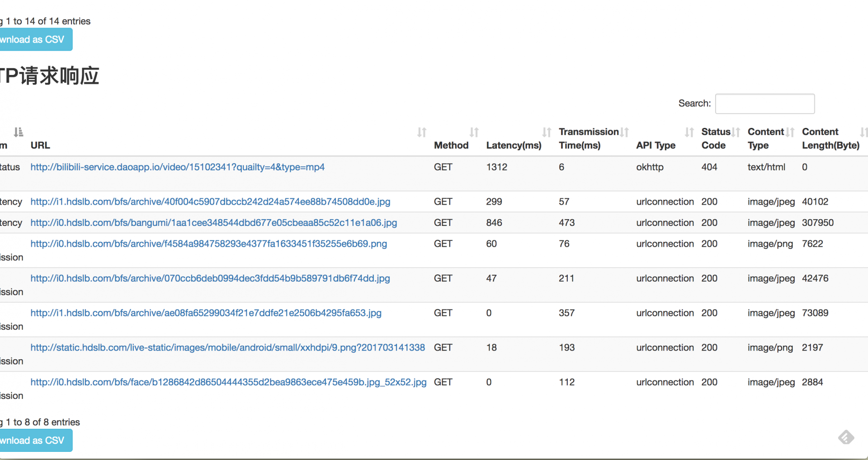Open the ae08fa65299034f21 jpg link
The image size is (868, 460).
click(206, 313)
